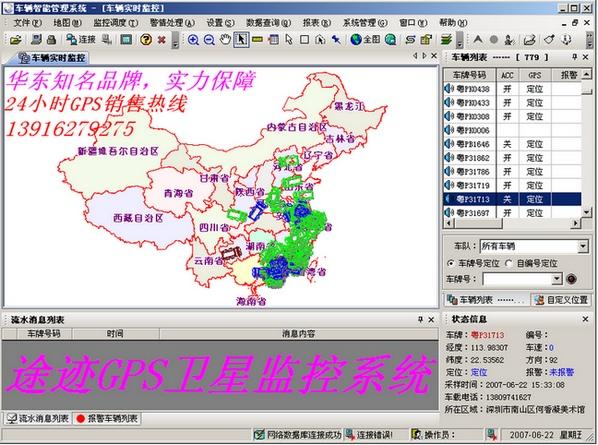Click inside the 车牌号 input field
Screen dimensions: 598x445
click(x=517, y=279)
